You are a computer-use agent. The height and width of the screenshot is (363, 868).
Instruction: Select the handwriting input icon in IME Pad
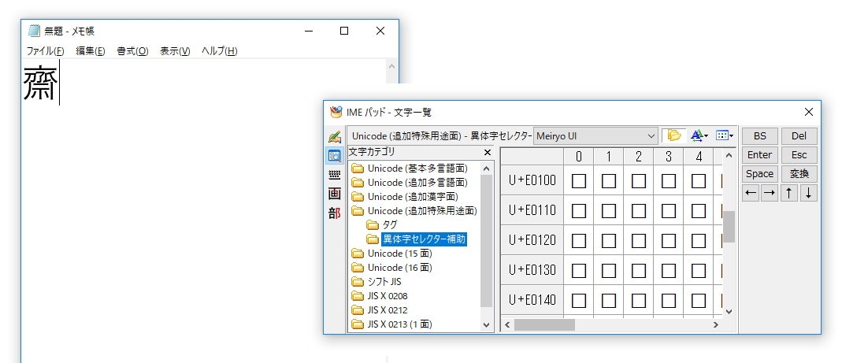coord(334,137)
